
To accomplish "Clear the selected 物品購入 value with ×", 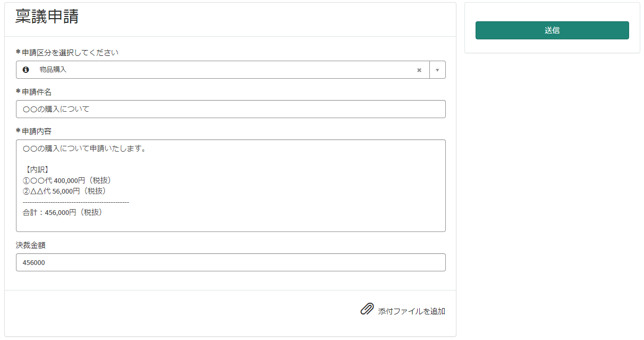I will [419, 70].
